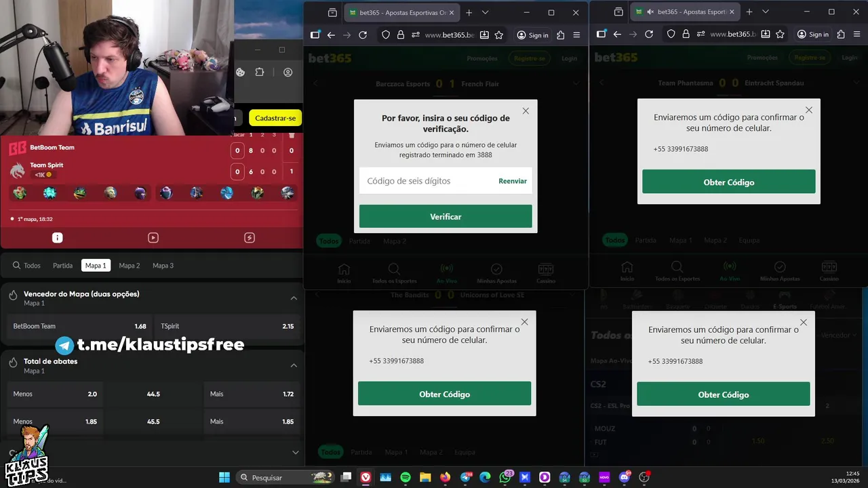Image resolution: width=868 pixels, height=488 pixels.
Task: Click reload in left bet365 browser window
Action: tap(363, 35)
